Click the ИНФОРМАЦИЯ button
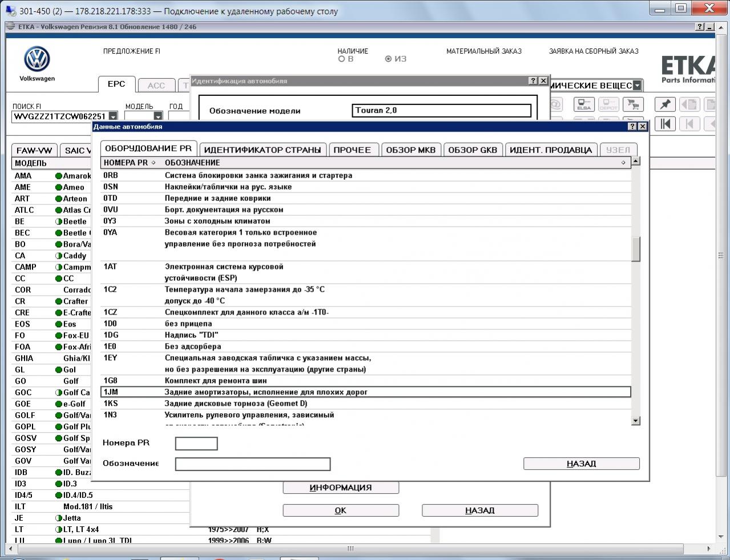730x560 pixels. 341,488
